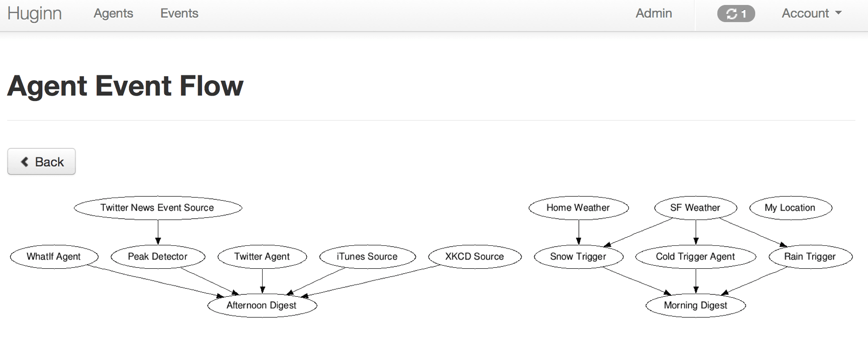Open the My Location node
868x340 pixels.
point(790,208)
